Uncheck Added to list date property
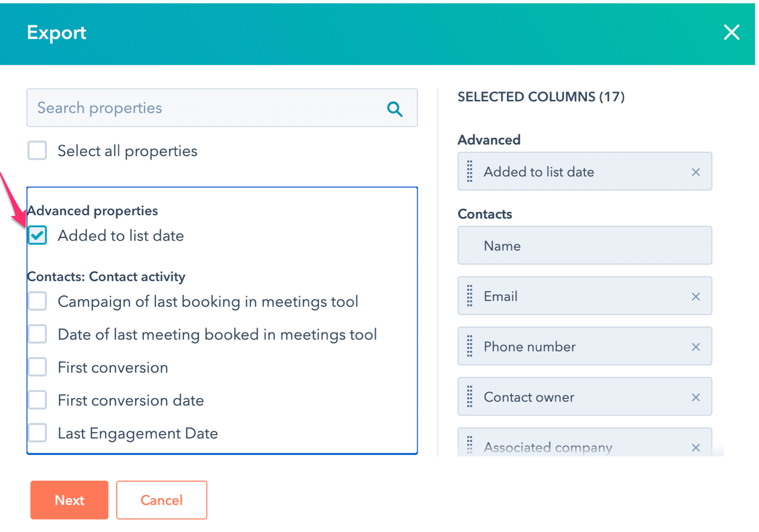 (x=37, y=235)
